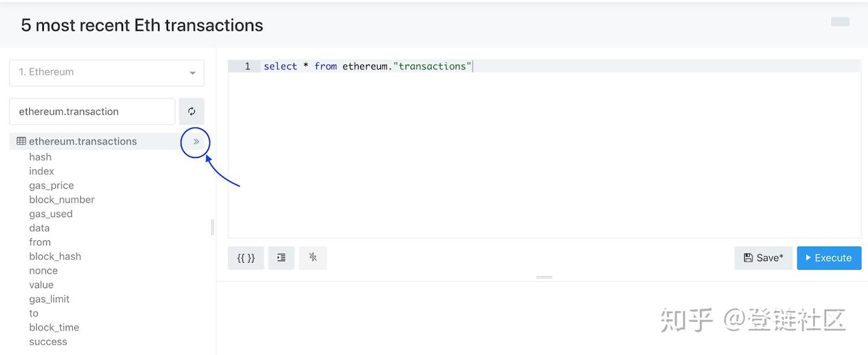
Task: Select the block_hash column
Action: pyautogui.click(x=55, y=256)
